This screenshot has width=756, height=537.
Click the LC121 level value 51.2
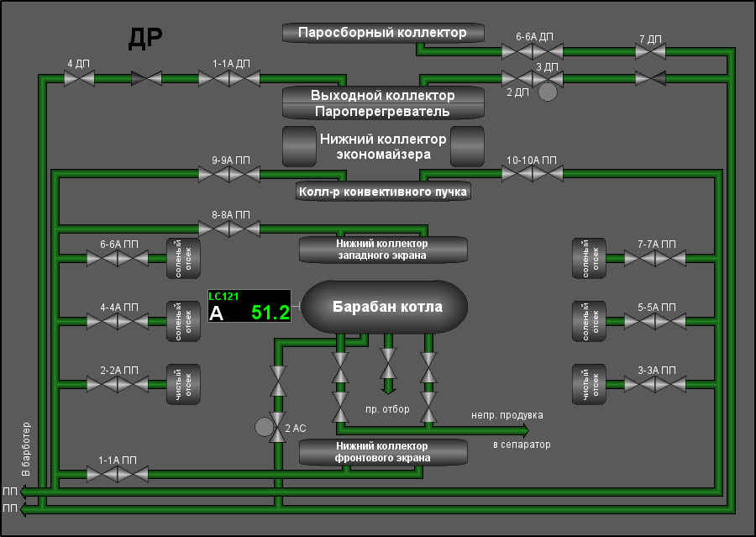(x=270, y=313)
